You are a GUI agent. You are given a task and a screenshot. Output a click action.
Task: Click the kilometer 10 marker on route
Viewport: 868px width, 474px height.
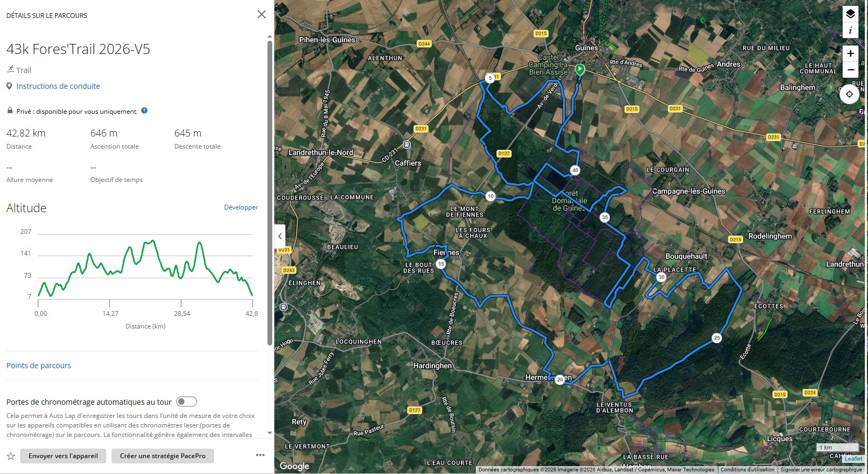point(491,196)
